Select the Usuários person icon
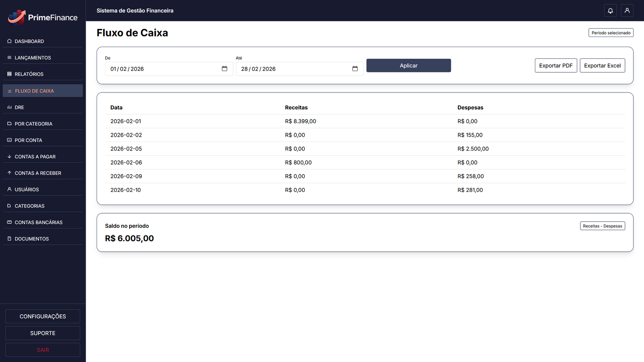644x362 pixels. (x=9, y=189)
